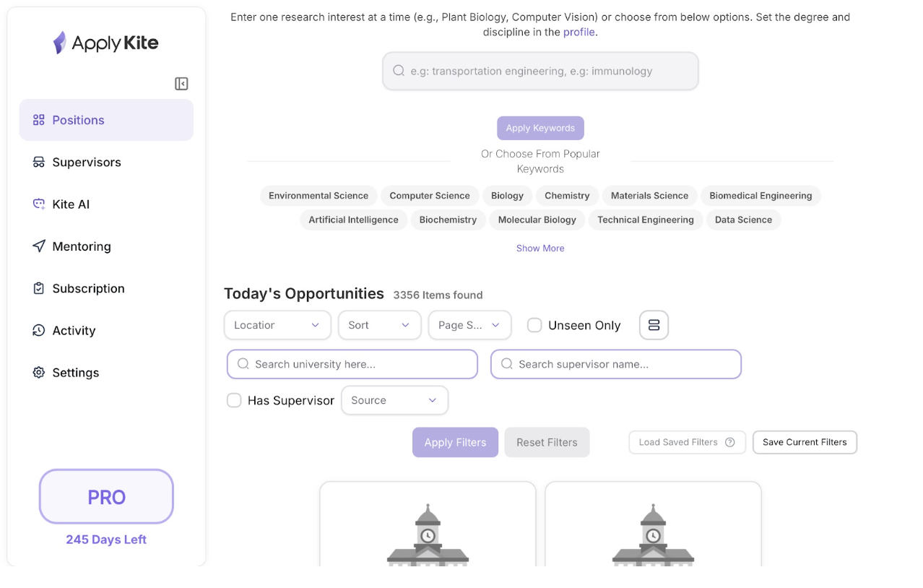
Task: Expand the Sort dropdown
Action: [379, 325]
